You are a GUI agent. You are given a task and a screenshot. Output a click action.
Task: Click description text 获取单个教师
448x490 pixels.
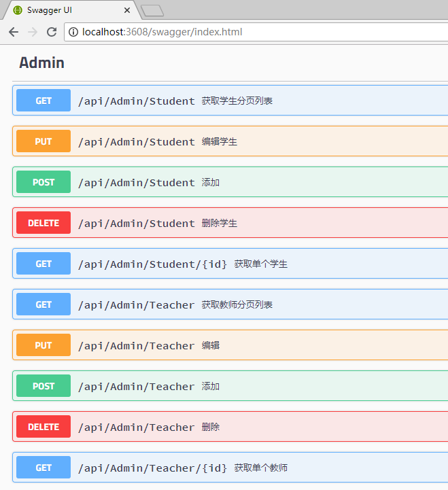point(261,468)
